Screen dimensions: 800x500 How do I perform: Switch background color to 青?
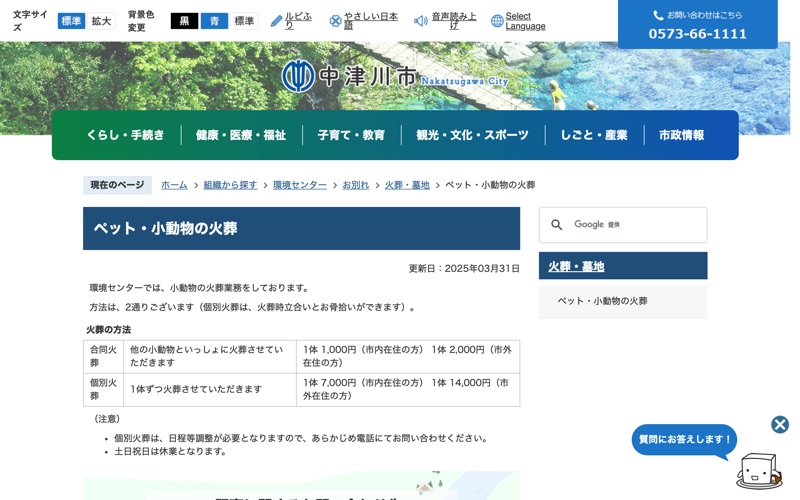pos(214,21)
